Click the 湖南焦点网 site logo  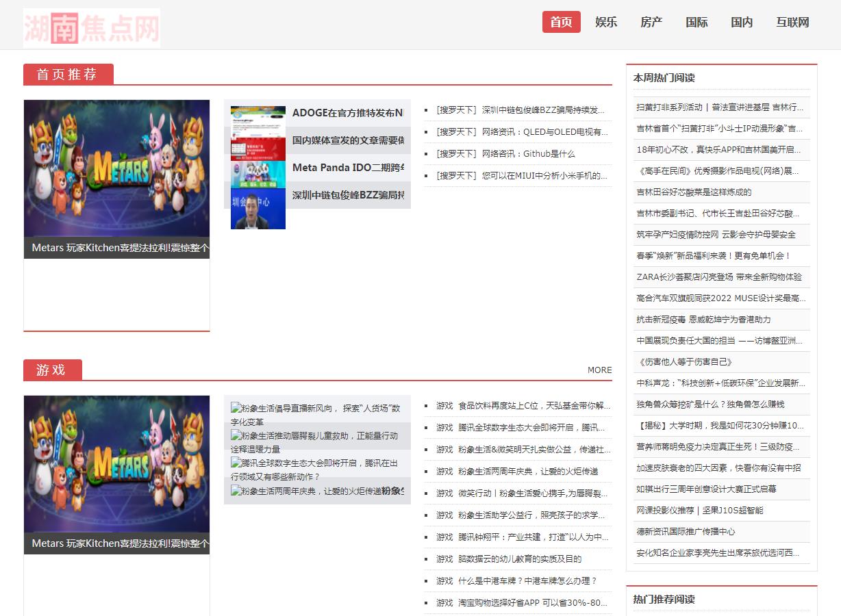coord(92,27)
